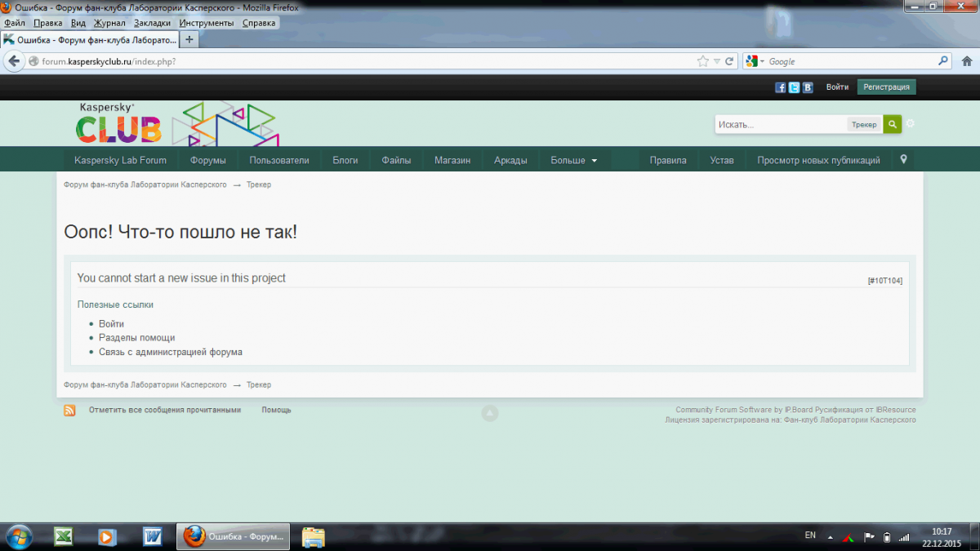Viewport: 980px width, 551px height.
Task: Open the Windows Start button
Action: point(18,536)
